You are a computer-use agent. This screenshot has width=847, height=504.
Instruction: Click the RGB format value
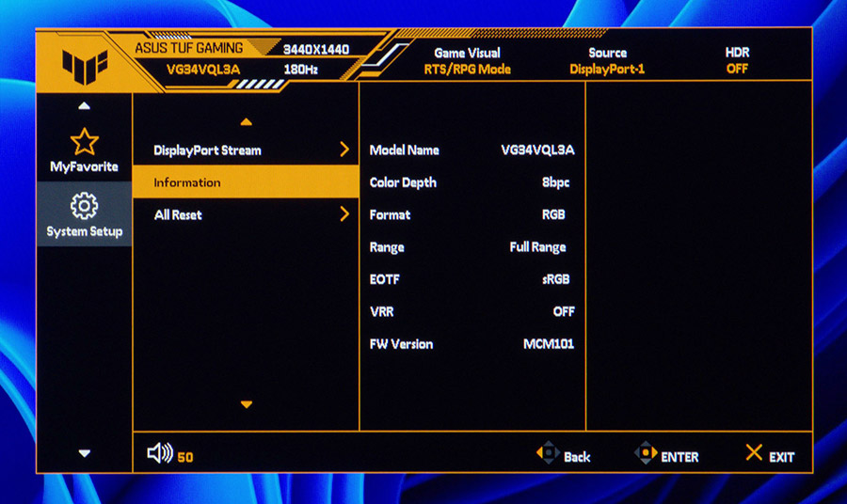(553, 214)
